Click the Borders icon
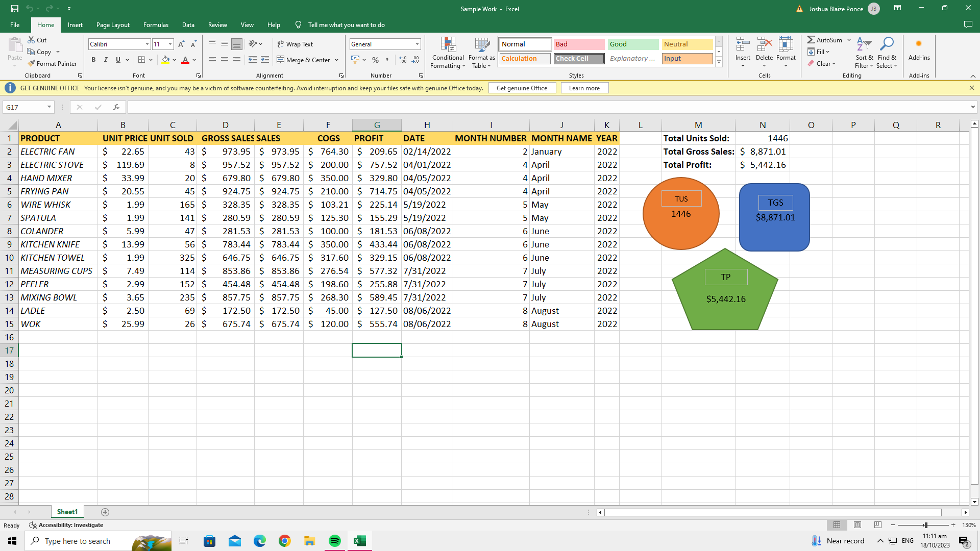The height and width of the screenshot is (551, 980). click(142, 60)
